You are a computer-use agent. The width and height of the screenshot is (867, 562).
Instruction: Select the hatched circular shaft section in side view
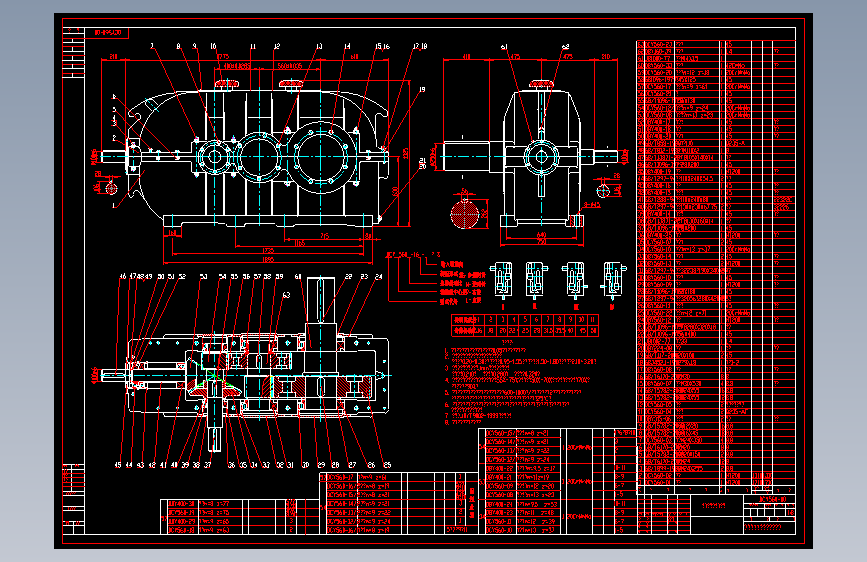(x=464, y=215)
